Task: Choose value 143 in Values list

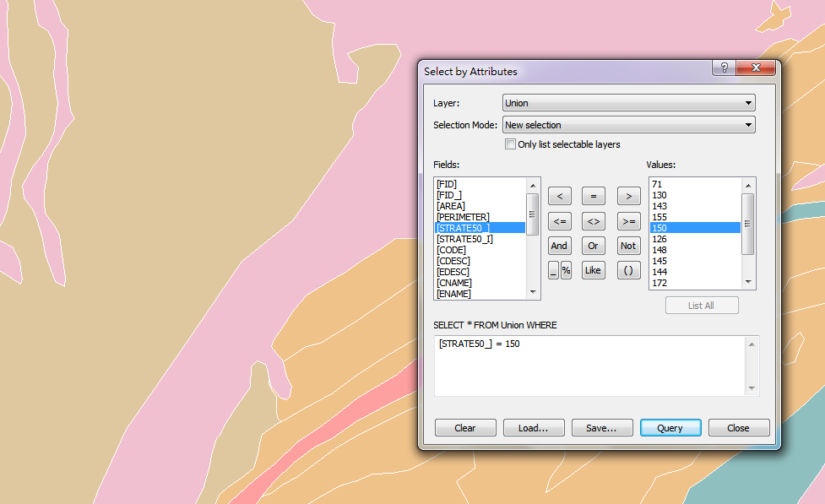Action: [x=695, y=206]
